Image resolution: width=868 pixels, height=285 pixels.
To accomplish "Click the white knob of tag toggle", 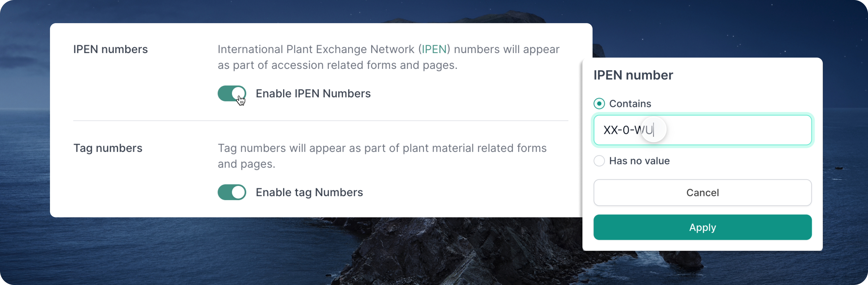I will click(238, 192).
